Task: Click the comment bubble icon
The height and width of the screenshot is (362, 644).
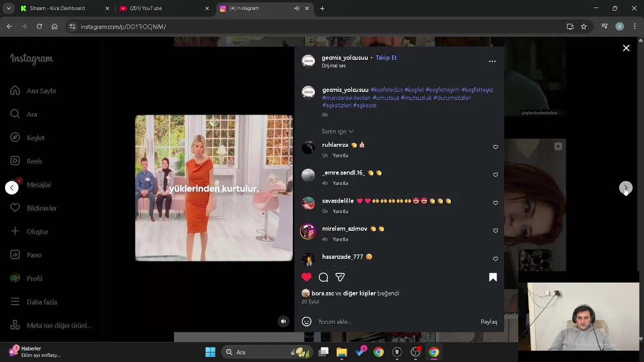Action: [x=324, y=277]
